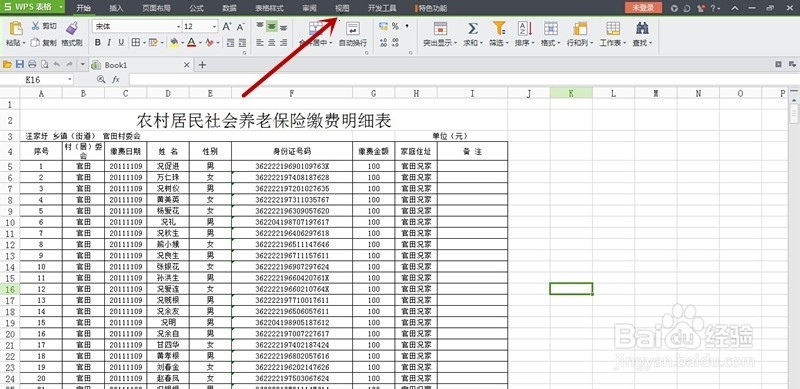
Task: Switch to the 数据 (Data) tab
Action: click(x=230, y=8)
